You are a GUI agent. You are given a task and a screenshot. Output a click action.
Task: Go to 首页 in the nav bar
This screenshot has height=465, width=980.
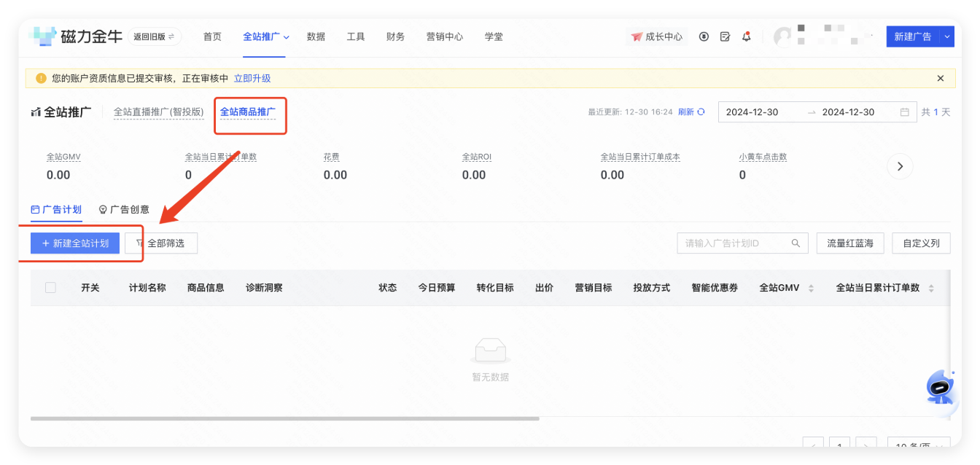[212, 36]
